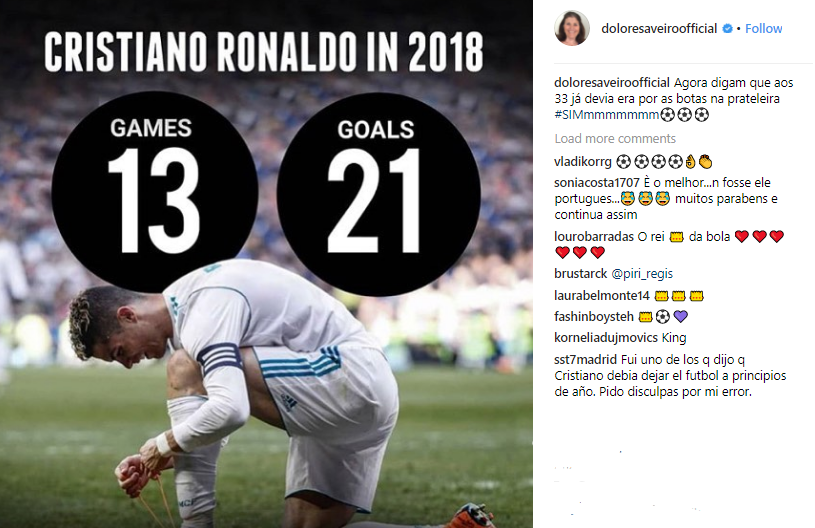Image resolution: width=815 pixels, height=528 pixels.
Task: Open the @piri_regis mention
Action: click(x=642, y=274)
